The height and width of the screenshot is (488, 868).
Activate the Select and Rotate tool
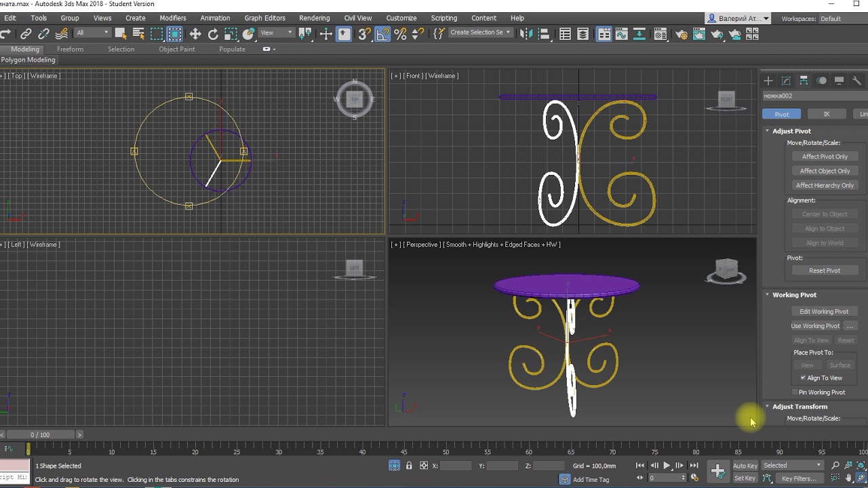coord(213,33)
